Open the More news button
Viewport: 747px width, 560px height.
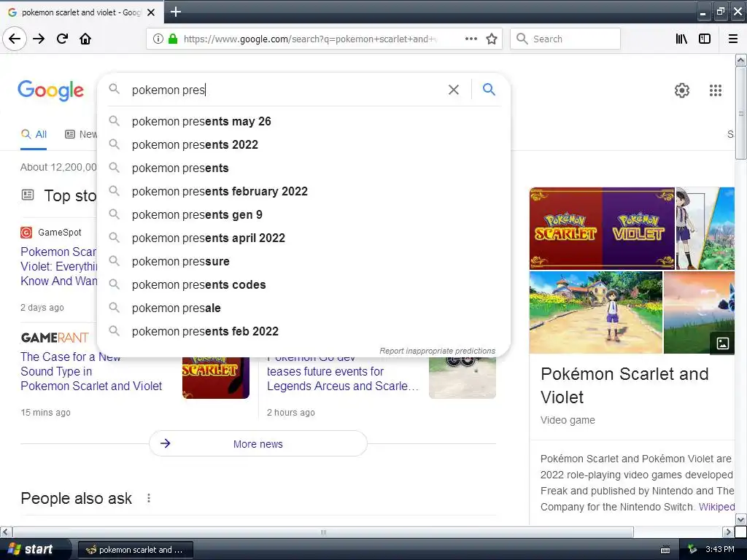[x=258, y=444]
